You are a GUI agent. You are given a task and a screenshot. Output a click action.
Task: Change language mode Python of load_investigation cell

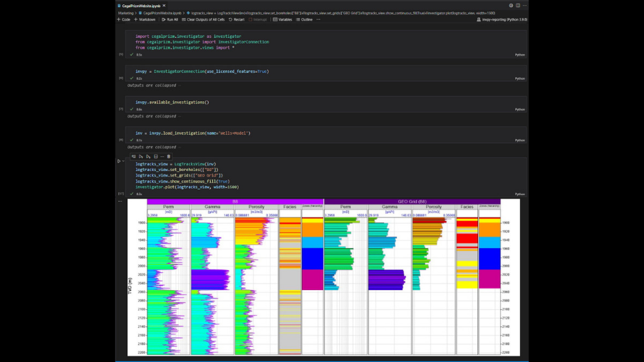520,140
